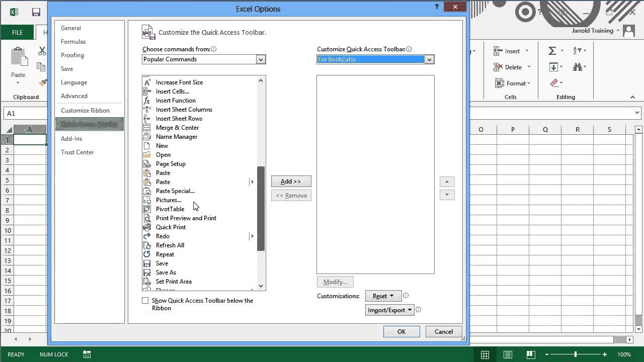644x362 pixels.
Task: Click the Normal view icon in the status bar
Action: pos(485,354)
